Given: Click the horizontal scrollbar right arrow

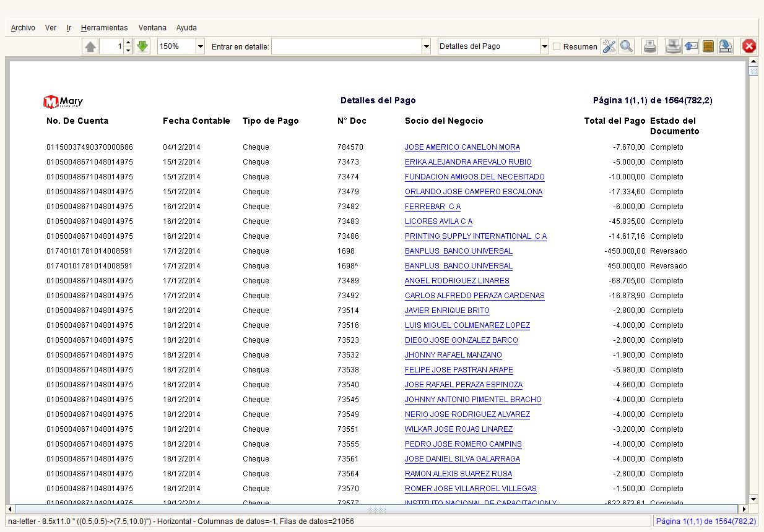Looking at the screenshot, I should click(x=744, y=509).
